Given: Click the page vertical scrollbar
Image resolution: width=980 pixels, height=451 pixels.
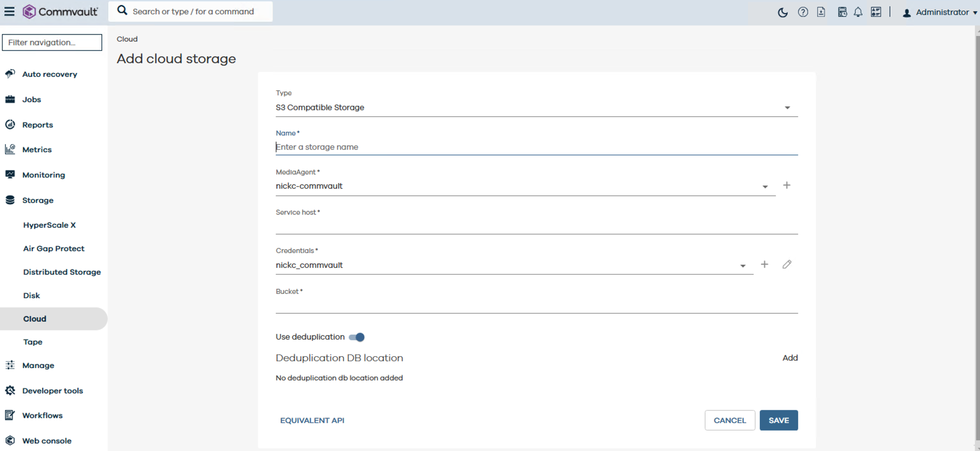Looking at the screenshot, I should [978, 238].
